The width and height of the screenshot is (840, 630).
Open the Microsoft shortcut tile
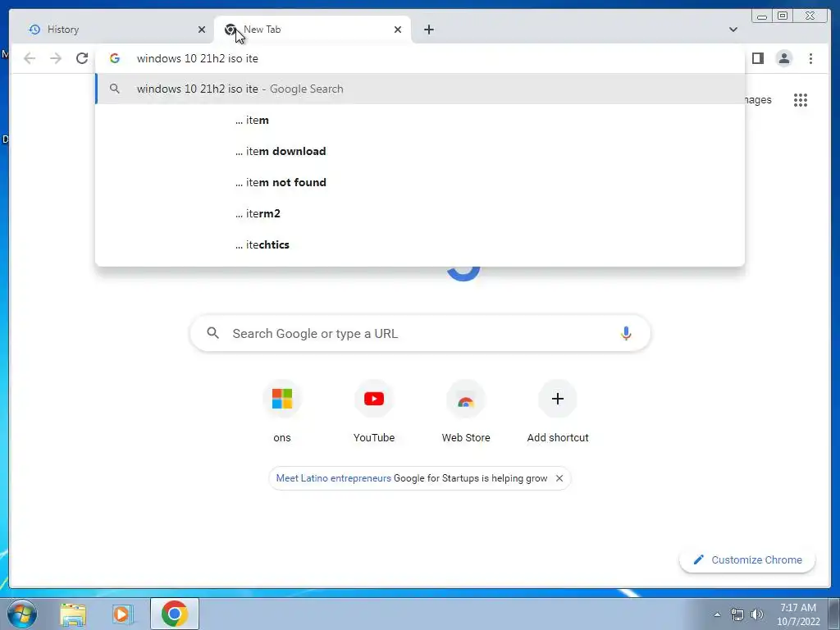[282, 412]
